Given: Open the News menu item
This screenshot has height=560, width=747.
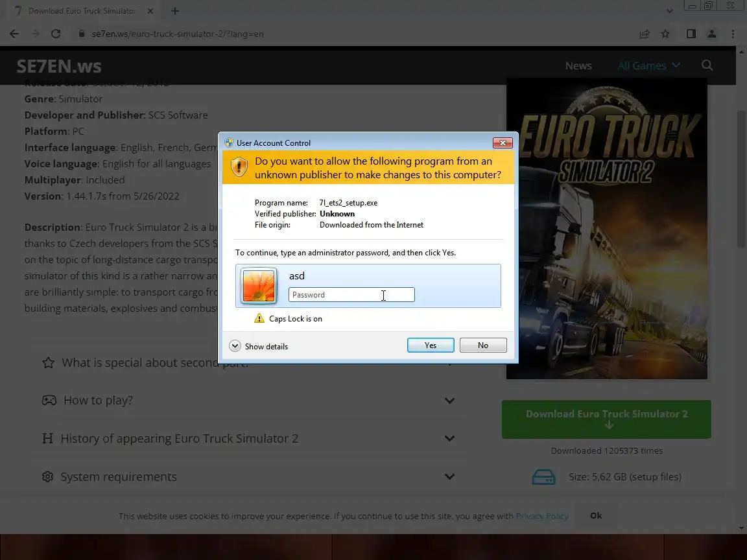Looking at the screenshot, I should pos(578,65).
